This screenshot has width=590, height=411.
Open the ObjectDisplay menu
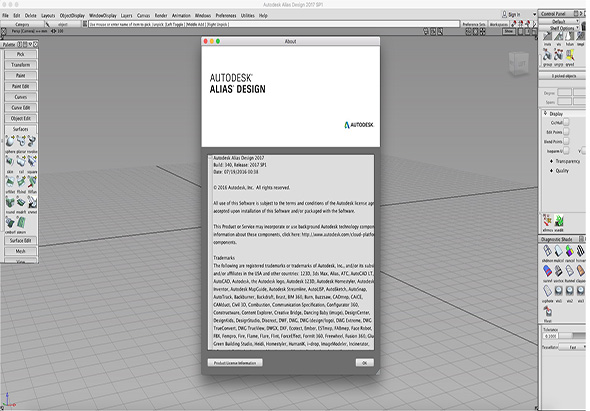(72, 15)
